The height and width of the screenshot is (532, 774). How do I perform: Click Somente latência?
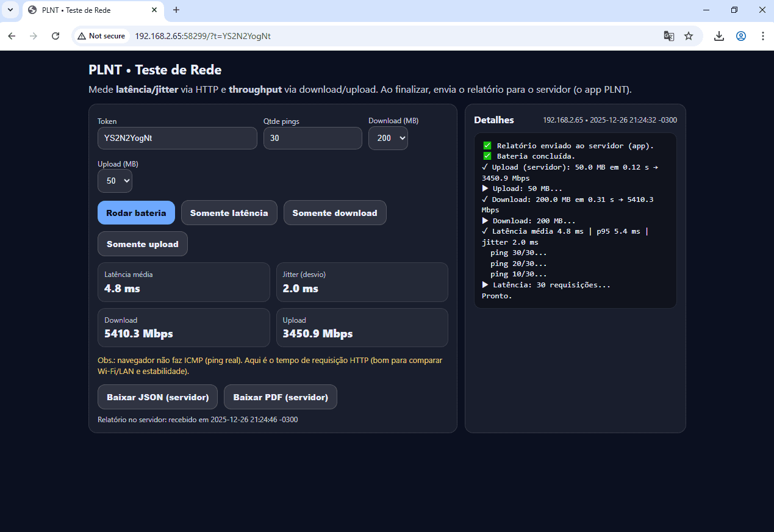pyautogui.click(x=229, y=212)
